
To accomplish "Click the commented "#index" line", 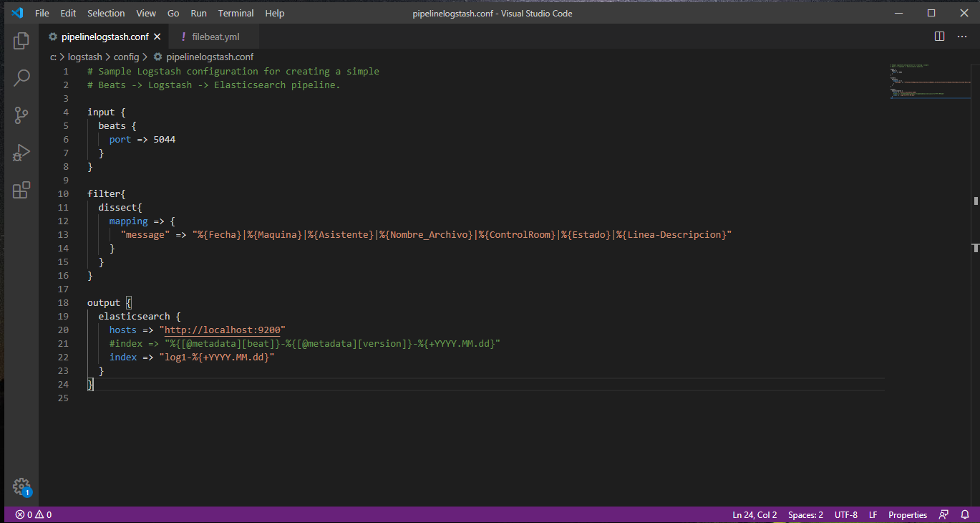I will (304, 344).
